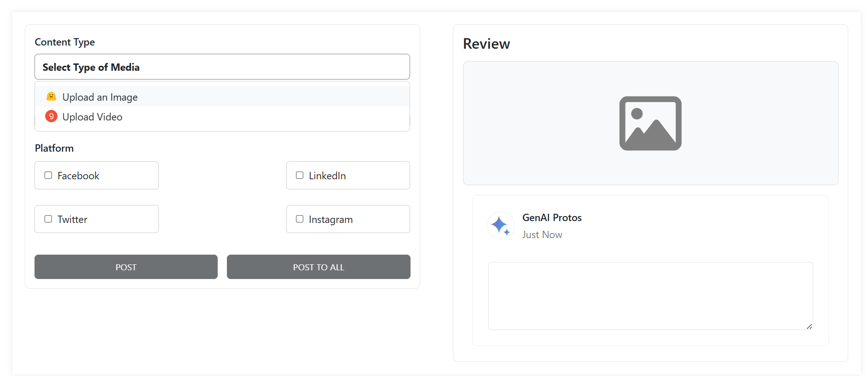Viewport: 868px width, 376px height.
Task: Click the Instagram label text
Action: [331, 220]
